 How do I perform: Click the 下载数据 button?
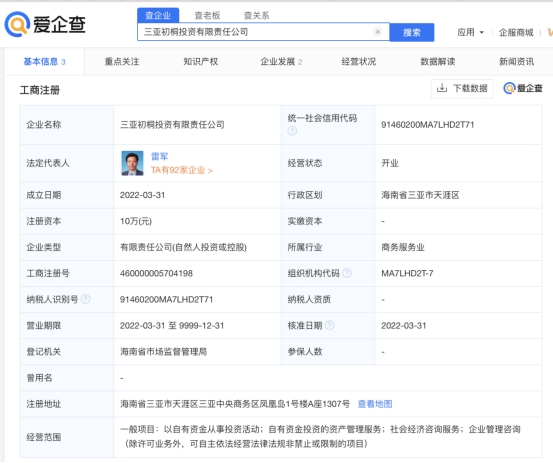point(462,88)
